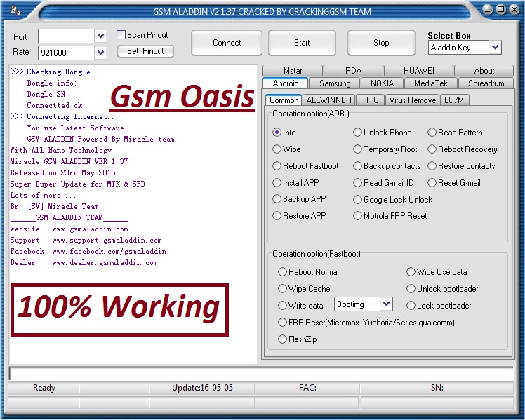Click the 'SN:' status bar entry
Screen dimensions: 525x420
[x=437, y=388]
